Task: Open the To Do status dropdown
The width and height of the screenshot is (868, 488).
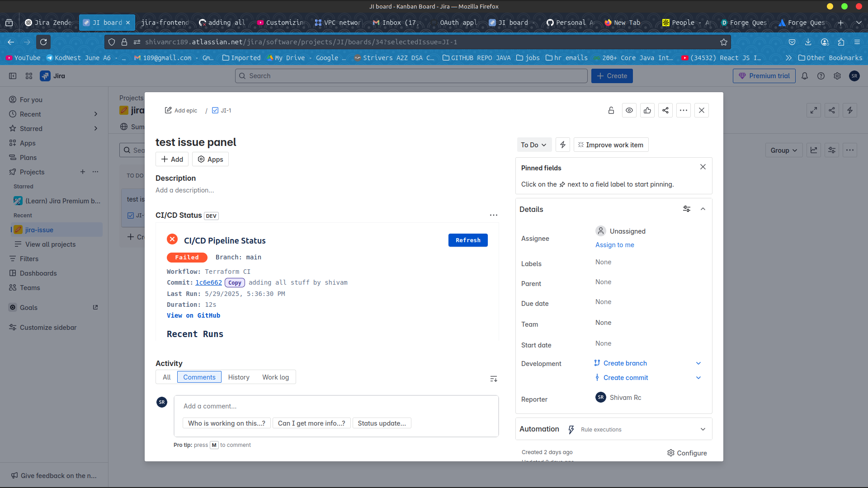Action: (x=533, y=145)
